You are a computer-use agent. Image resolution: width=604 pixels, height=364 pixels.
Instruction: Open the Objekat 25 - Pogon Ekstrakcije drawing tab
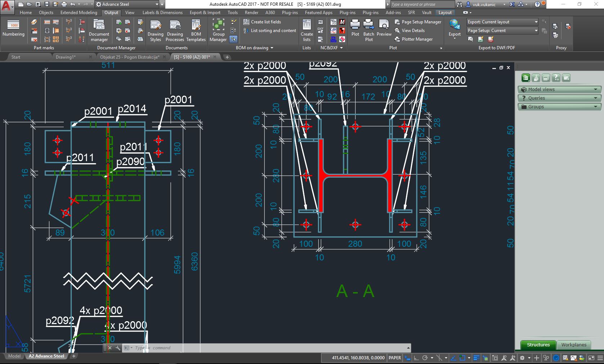pos(130,57)
